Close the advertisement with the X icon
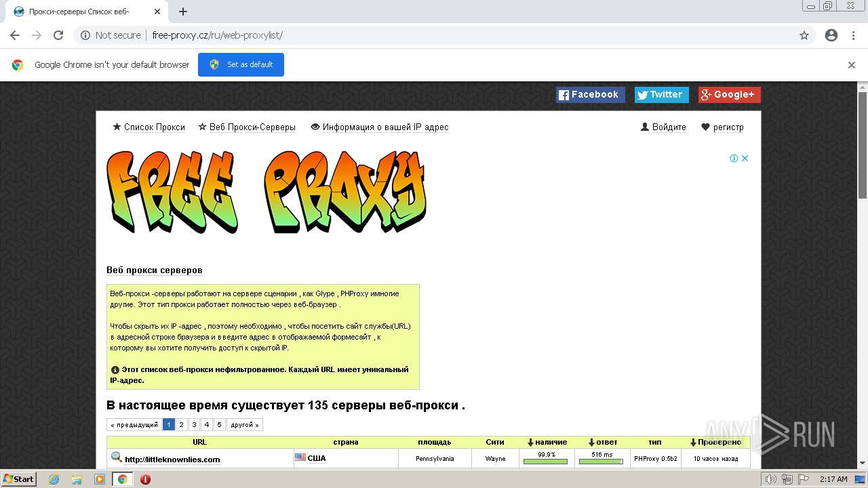The width and height of the screenshot is (868, 488). 745,158
